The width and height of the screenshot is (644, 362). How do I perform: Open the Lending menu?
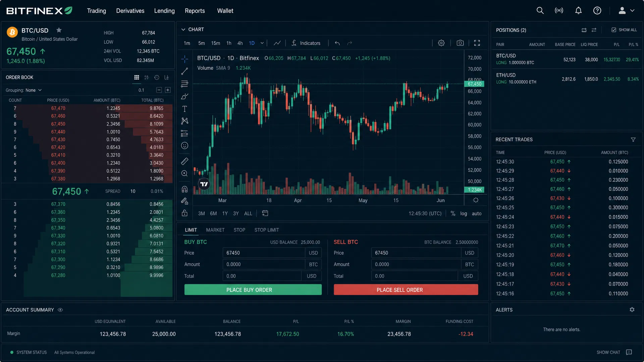point(164,11)
